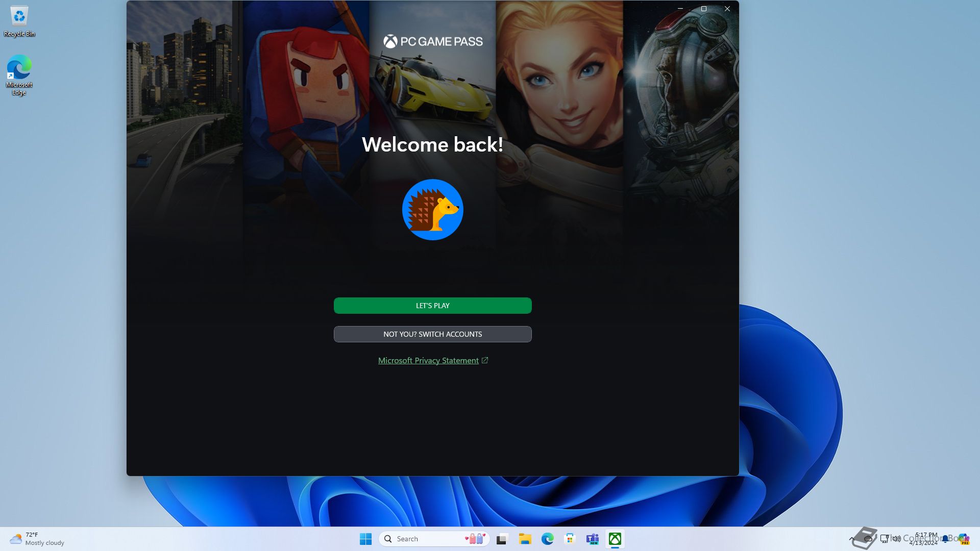The width and height of the screenshot is (980, 551).
Task: Start playing with the LET'S PLAY button
Action: pos(432,306)
